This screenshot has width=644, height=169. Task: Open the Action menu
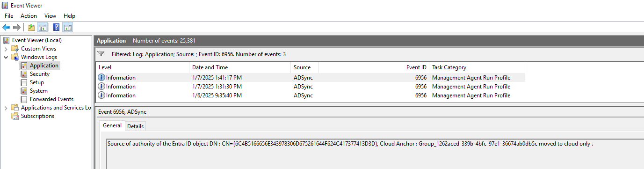[x=29, y=16]
